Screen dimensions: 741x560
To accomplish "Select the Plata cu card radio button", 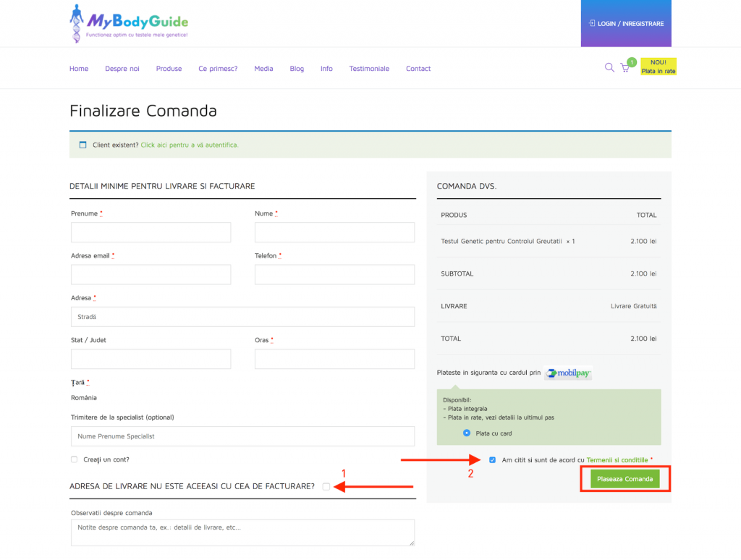I will coord(467,433).
